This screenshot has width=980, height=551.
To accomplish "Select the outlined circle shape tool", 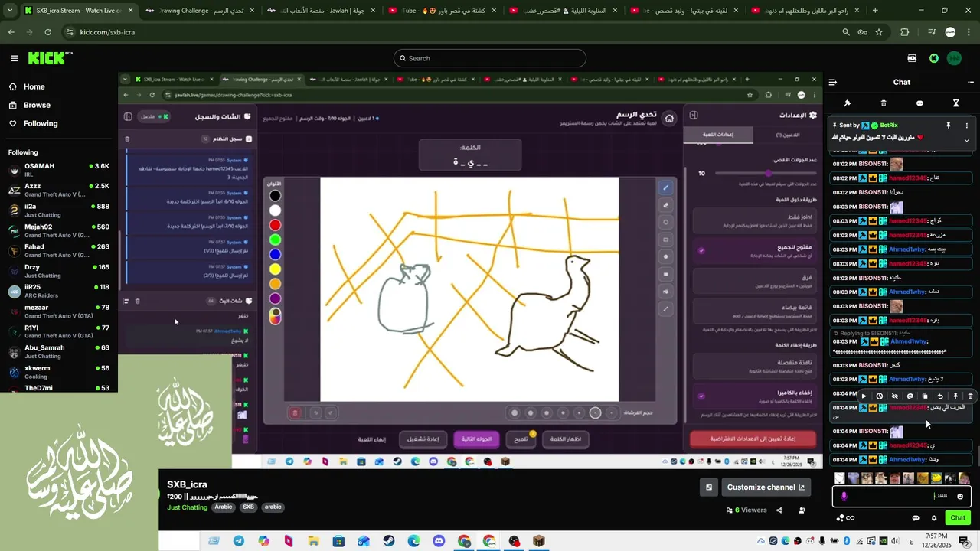I will click(x=665, y=222).
